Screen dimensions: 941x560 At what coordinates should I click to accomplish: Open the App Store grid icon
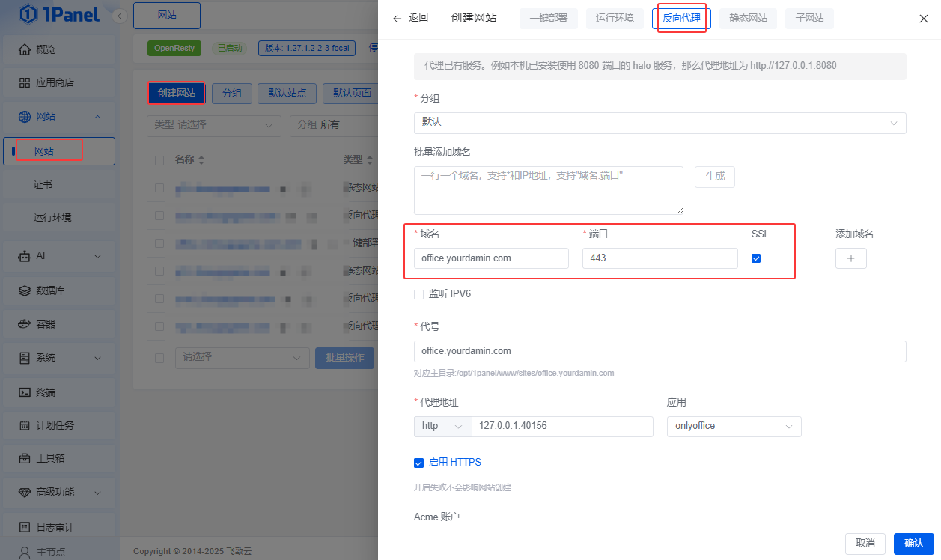pyautogui.click(x=25, y=82)
